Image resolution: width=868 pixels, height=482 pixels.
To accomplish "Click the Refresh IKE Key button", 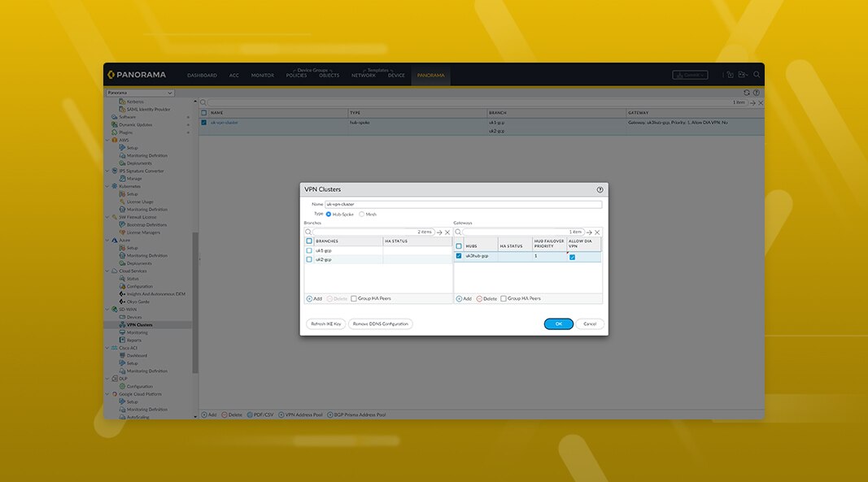I will 325,324.
